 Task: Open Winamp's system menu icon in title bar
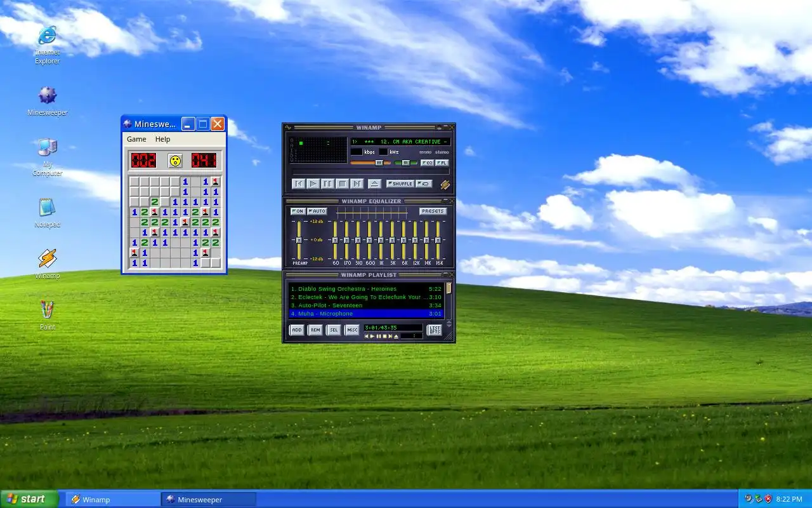pyautogui.click(x=288, y=128)
